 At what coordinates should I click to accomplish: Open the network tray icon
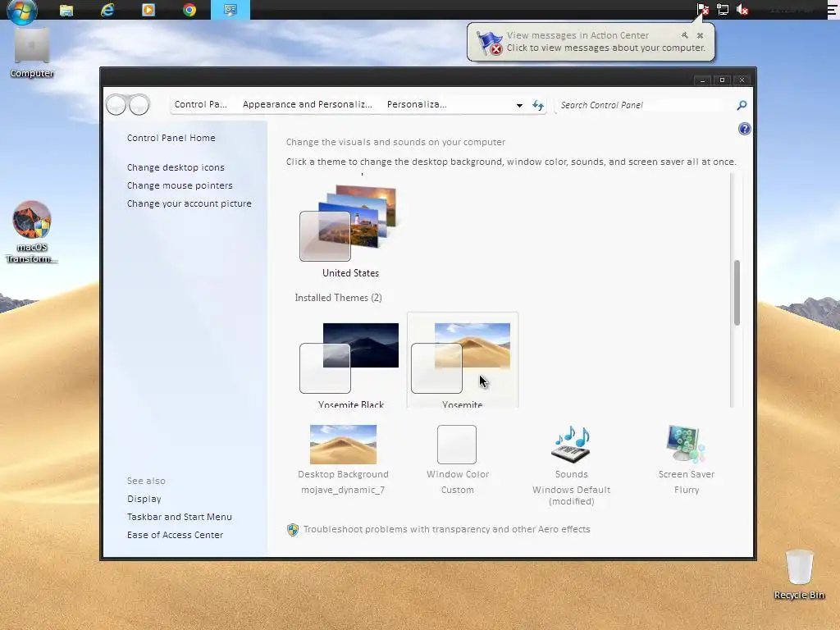point(723,10)
